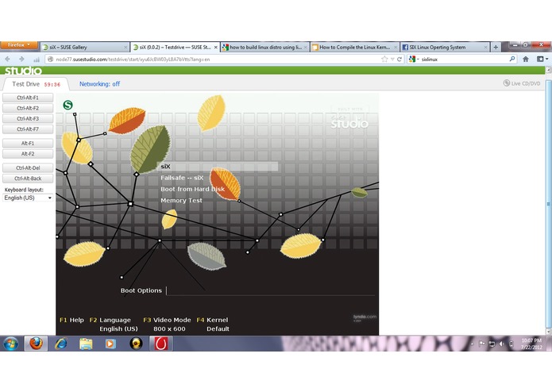Send Ctrl-Alt-F2 to the appliance
This screenshot has height=392, width=552.
(28, 108)
